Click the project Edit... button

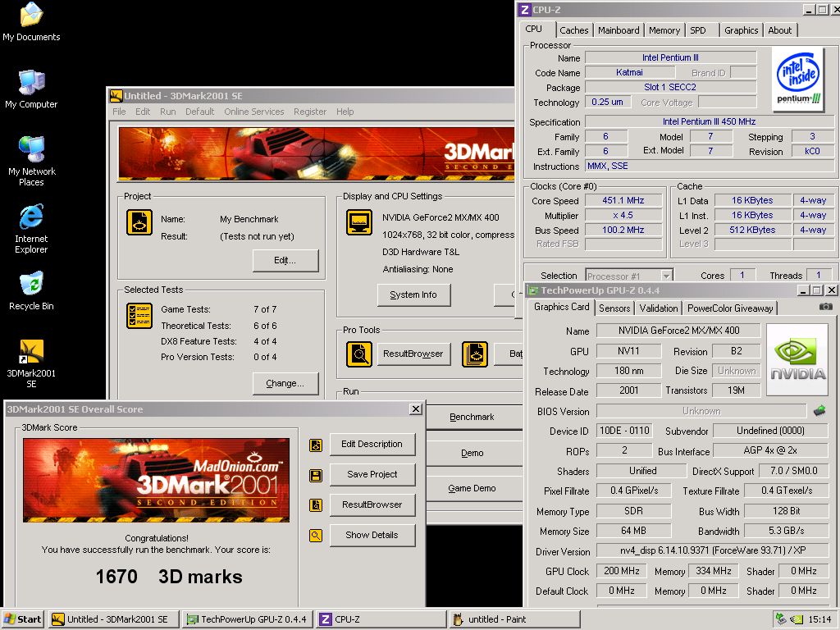tap(285, 260)
